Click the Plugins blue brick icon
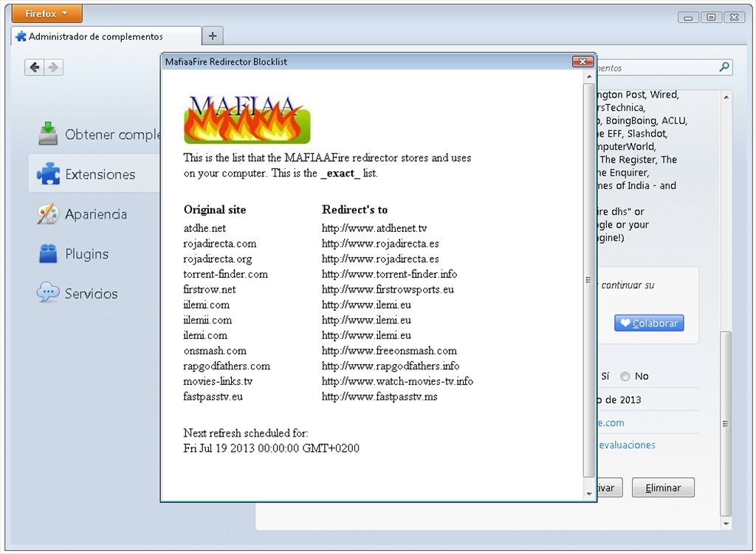The height and width of the screenshot is (554, 756). [48, 253]
